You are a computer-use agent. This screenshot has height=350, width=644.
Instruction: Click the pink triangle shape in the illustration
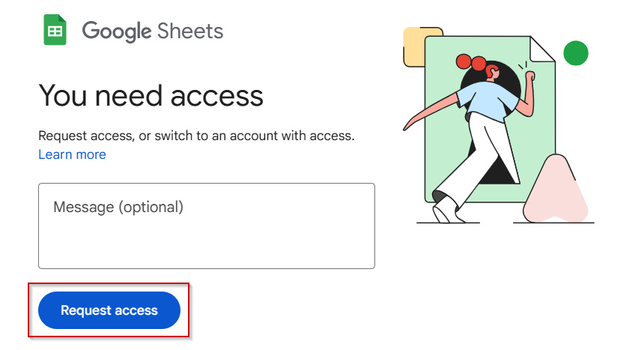pos(556,191)
